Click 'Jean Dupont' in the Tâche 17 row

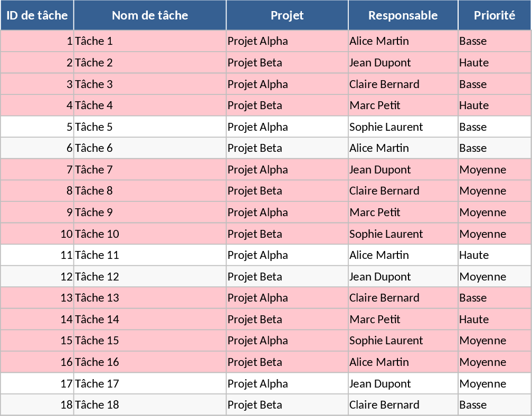[403, 383]
